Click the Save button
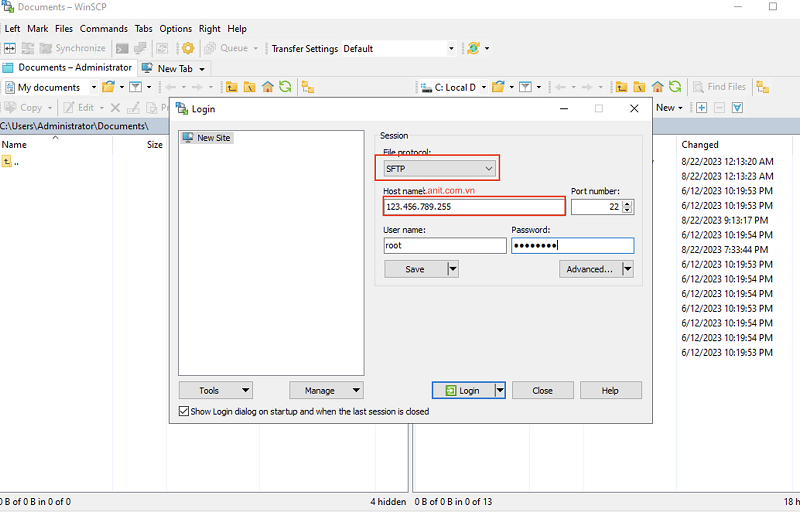The width and height of the screenshot is (800, 512). coord(415,269)
